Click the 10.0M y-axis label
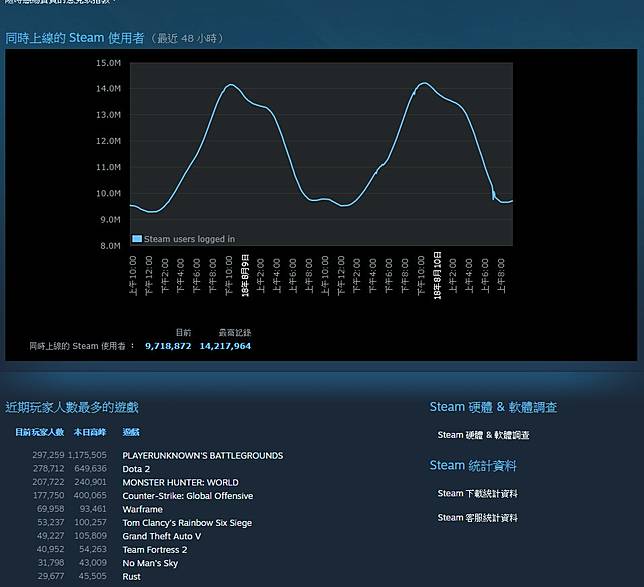Viewport: 644px width, 587px height. (108, 193)
